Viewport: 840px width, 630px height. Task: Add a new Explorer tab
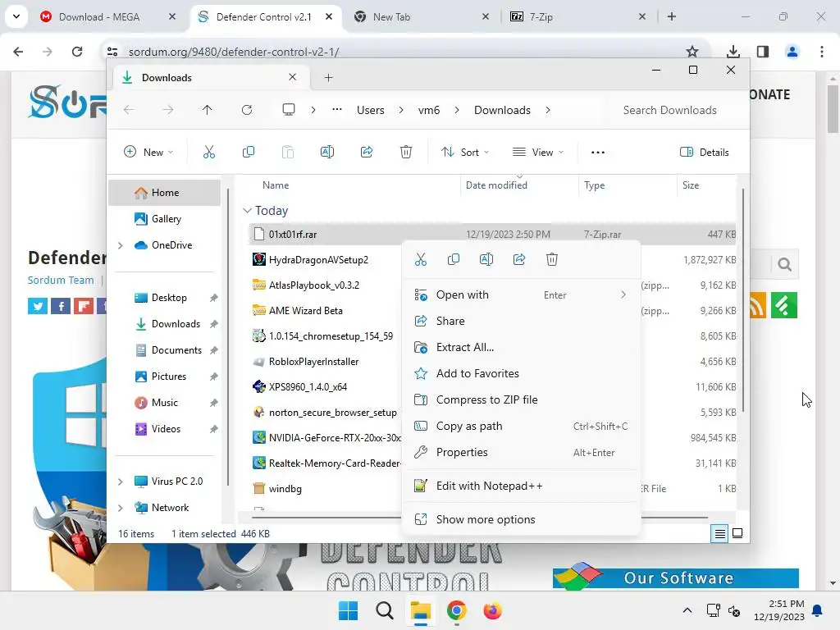[x=328, y=78]
